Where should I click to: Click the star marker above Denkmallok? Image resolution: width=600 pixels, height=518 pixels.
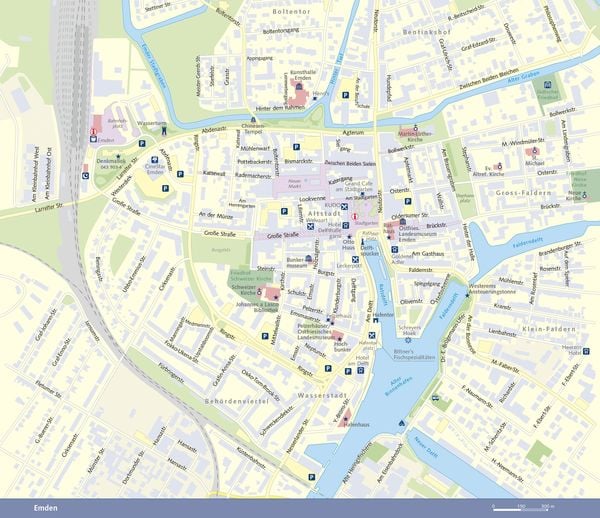[x=118, y=156]
